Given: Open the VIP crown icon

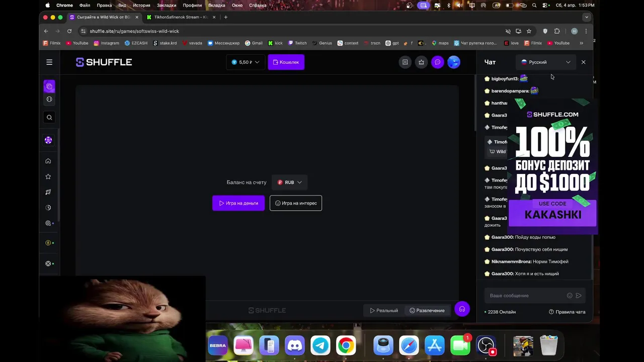Looking at the screenshot, I should [x=421, y=62].
